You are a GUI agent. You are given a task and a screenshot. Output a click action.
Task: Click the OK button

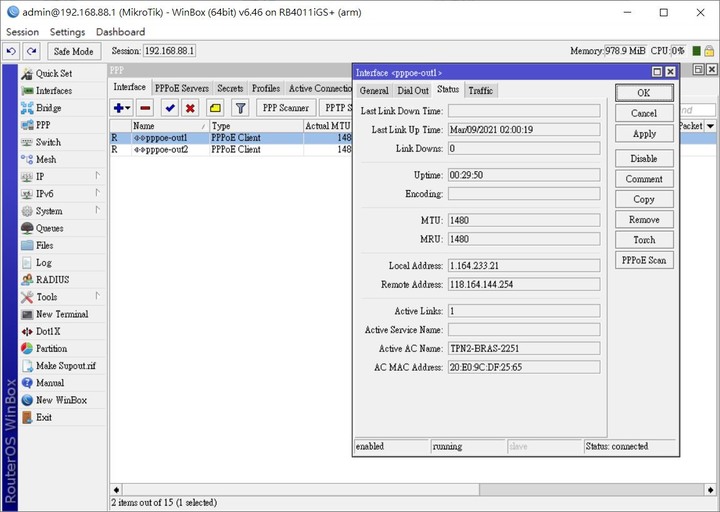(644, 93)
